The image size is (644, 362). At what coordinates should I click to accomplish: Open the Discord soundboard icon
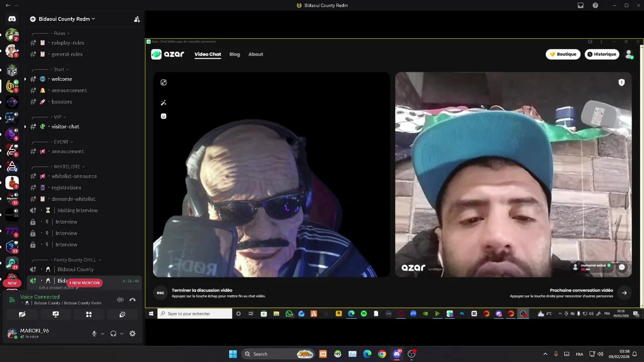pyautogui.click(x=122, y=314)
